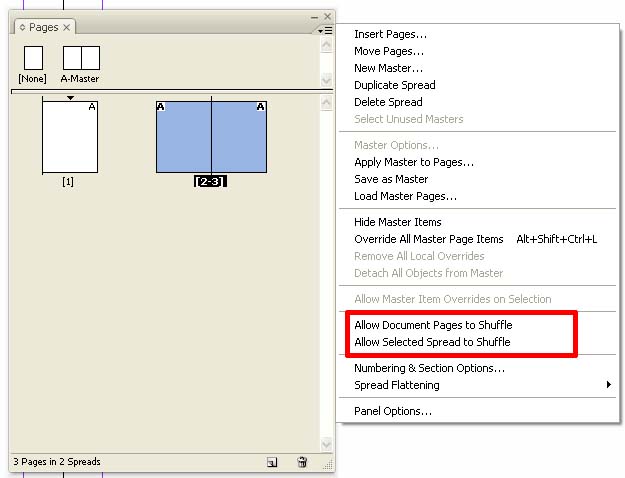The width and height of the screenshot is (625, 478).
Task: Click pages section scroll down arrow
Action: 326,444
